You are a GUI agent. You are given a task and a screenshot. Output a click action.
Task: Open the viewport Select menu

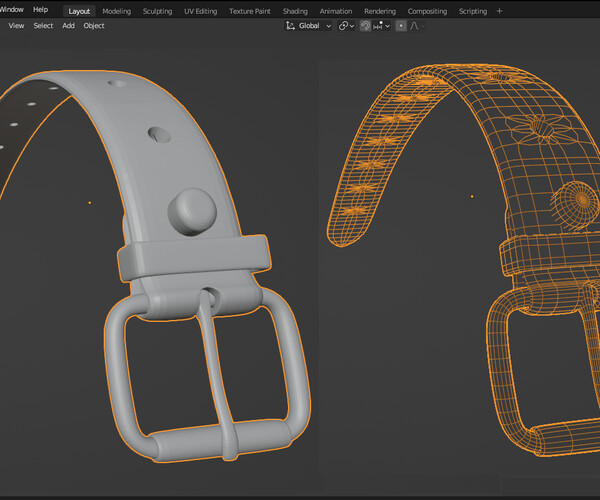coord(43,26)
